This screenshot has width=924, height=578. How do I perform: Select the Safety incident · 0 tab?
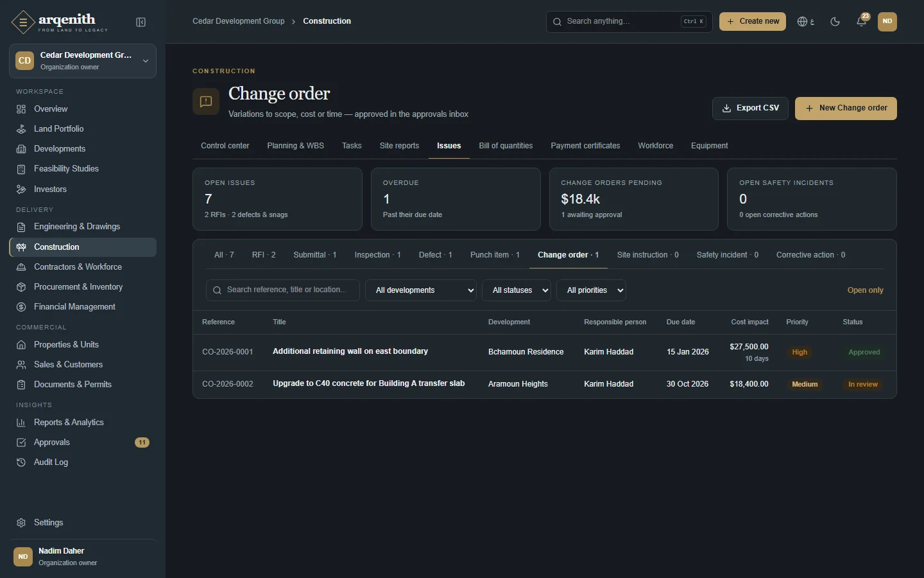[728, 255]
